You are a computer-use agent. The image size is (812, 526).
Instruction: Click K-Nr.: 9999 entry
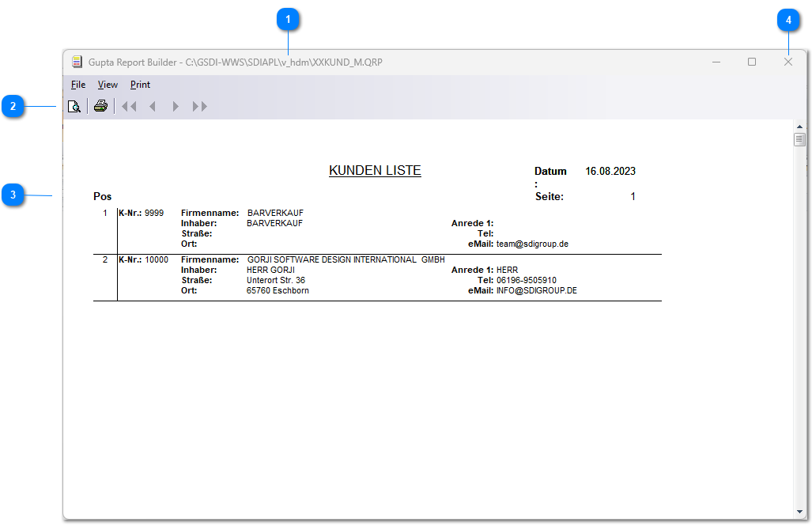pos(141,213)
